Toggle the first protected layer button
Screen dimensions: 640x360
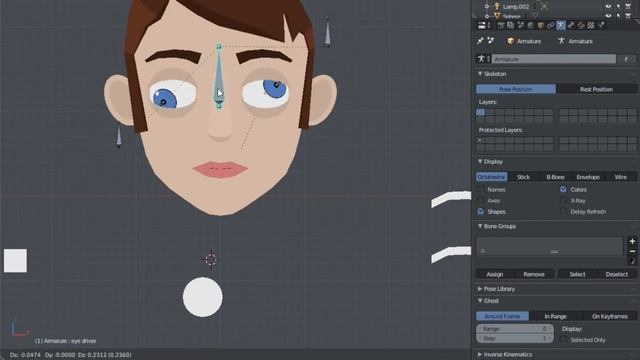(480, 140)
